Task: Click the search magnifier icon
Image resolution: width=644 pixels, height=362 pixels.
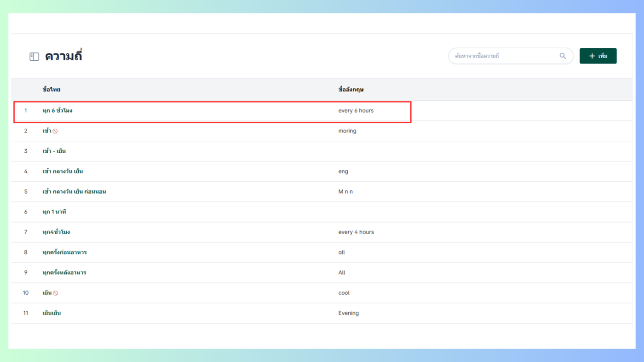Action: 563,56
